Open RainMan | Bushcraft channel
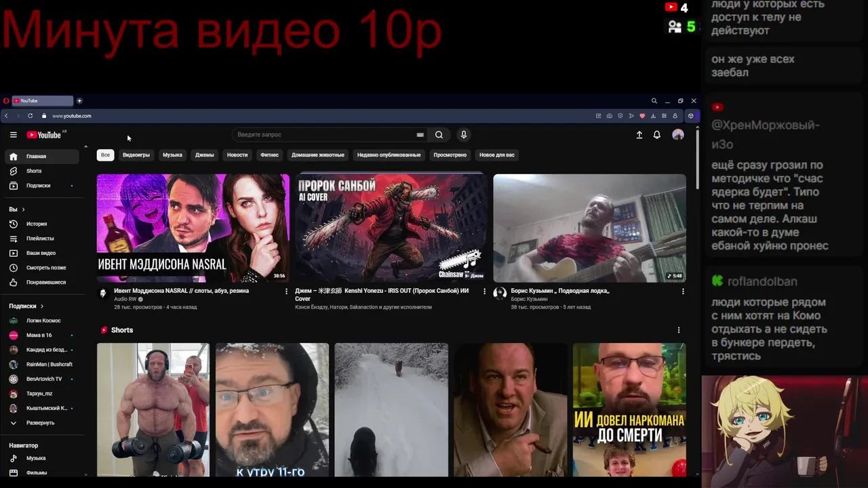The width and height of the screenshot is (868, 488). (42, 365)
